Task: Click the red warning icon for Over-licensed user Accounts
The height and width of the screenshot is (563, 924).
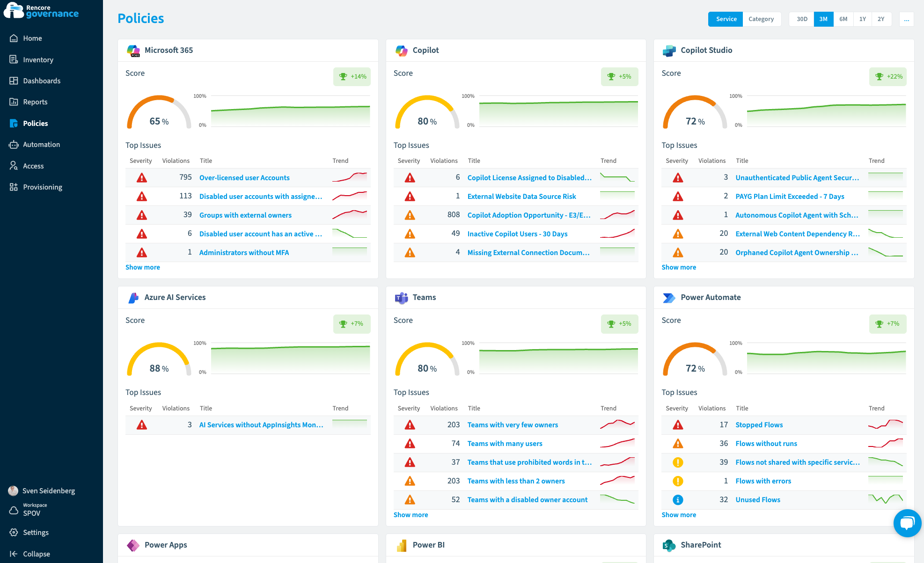Action: tap(142, 178)
